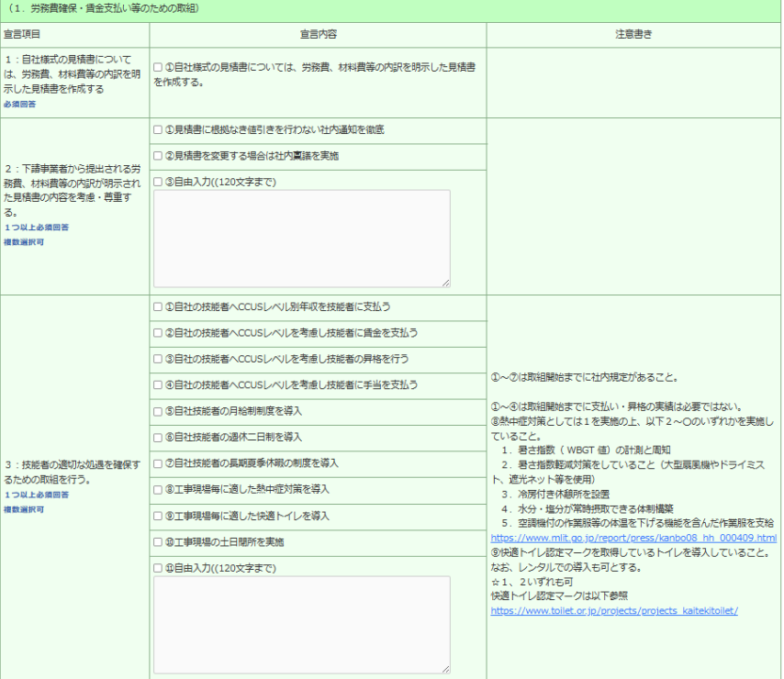Check ③CCUSレベルを考慮し昇格を行う option

click(x=159, y=358)
